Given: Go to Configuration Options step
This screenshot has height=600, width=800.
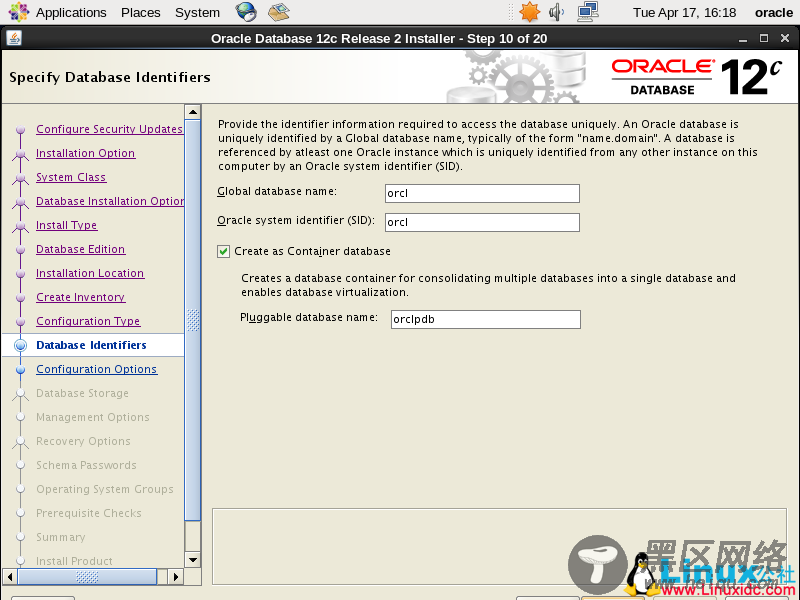Looking at the screenshot, I should [97, 369].
